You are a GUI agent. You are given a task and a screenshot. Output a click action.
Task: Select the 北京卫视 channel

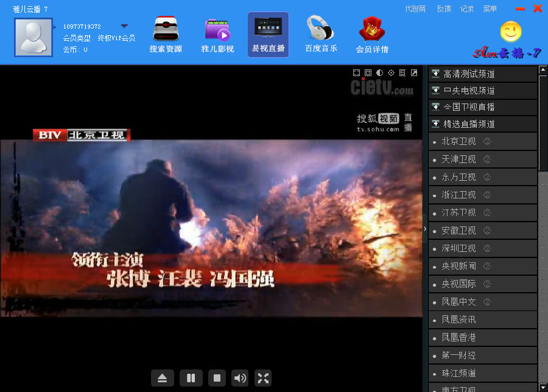[x=483, y=141]
